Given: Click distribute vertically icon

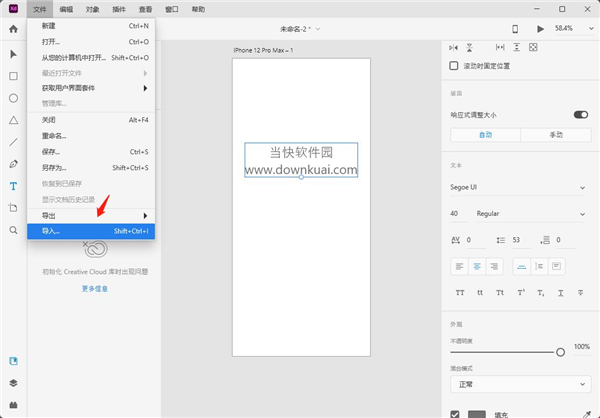Looking at the screenshot, I should (517, 47).
